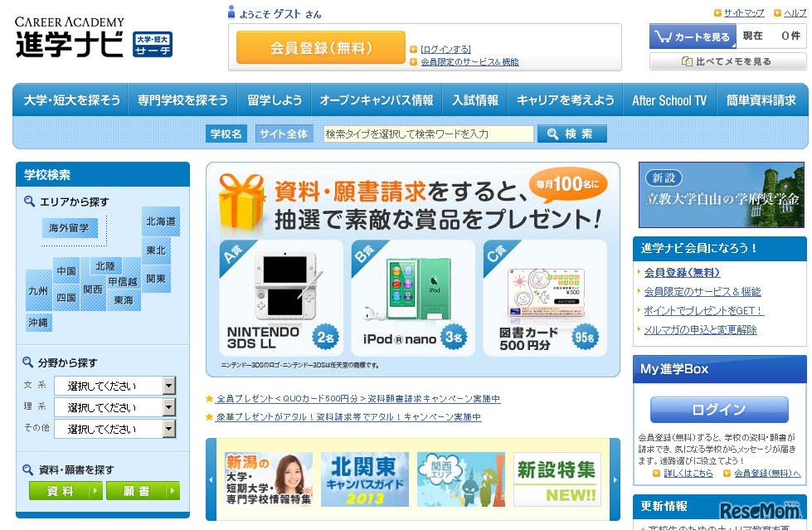Click the blue ログイン button in My進学Box
The height and width of the screenshot is (530, 812).
click(719, 410)
